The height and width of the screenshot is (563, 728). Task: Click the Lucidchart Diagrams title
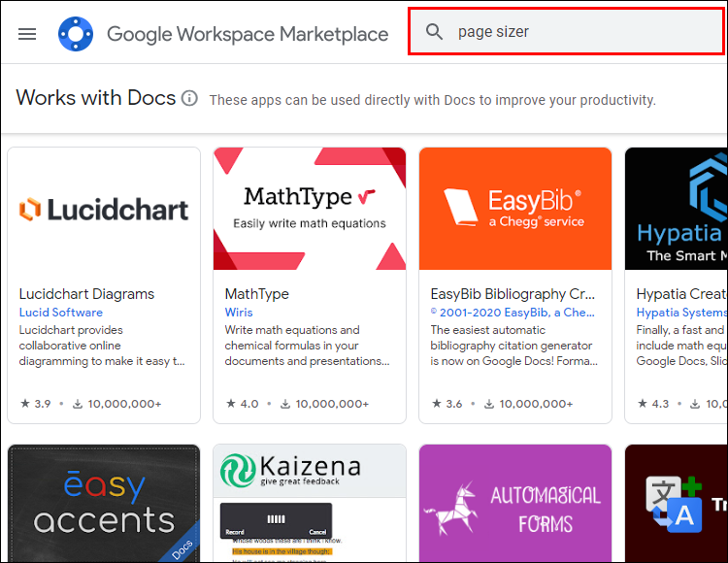pyautogui.click(x=86, y=294)
